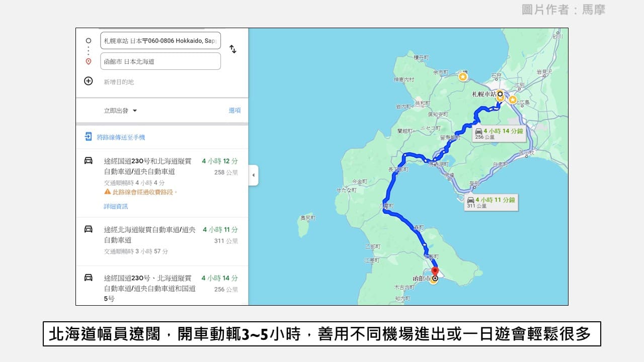The image size is (644, 362).
Task: Open 選項 route options
Action: tap(234, 111)
